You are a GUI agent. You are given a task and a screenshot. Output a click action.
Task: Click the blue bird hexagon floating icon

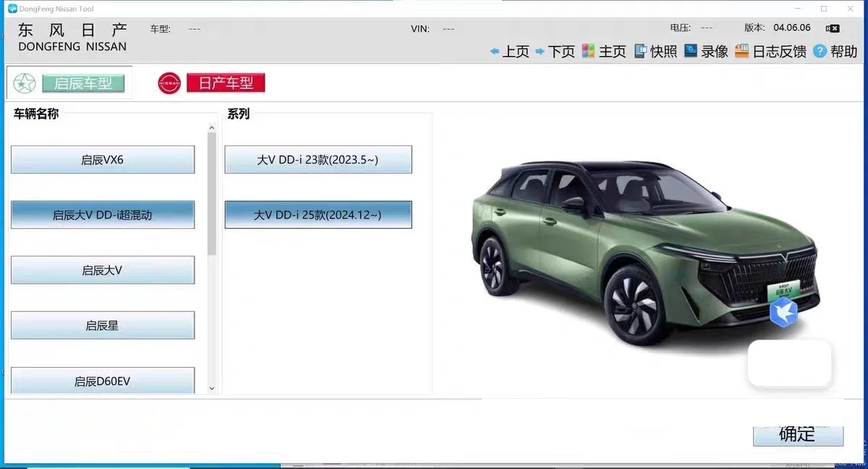click(x=783, y=312)
